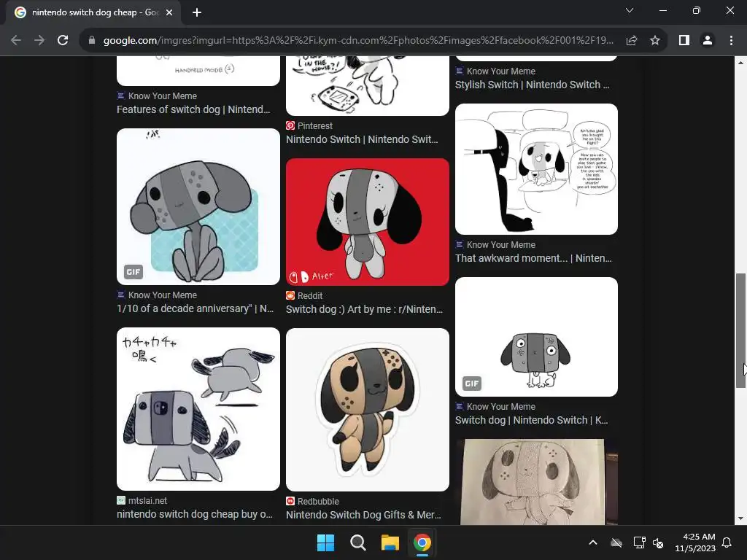Open 'That awkward moment...' result link
Screen dimensions: 747x560
(x=533, y=259)
